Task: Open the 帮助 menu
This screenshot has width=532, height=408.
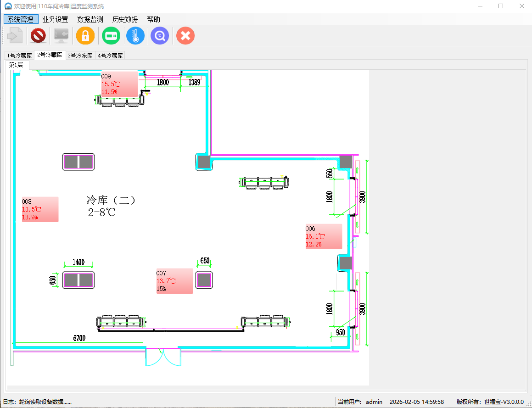Action: coord(153,19)
